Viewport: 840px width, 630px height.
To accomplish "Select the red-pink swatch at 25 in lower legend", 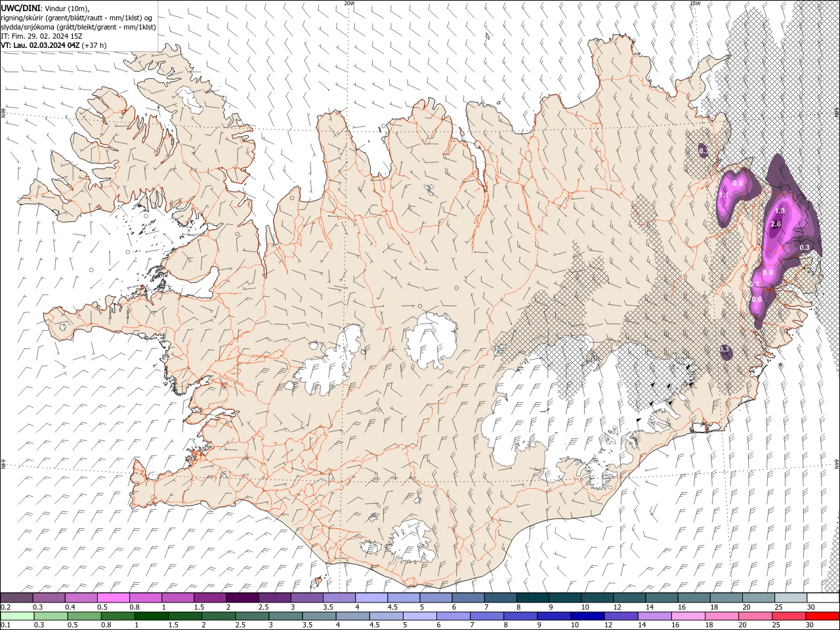I will 789,616.
